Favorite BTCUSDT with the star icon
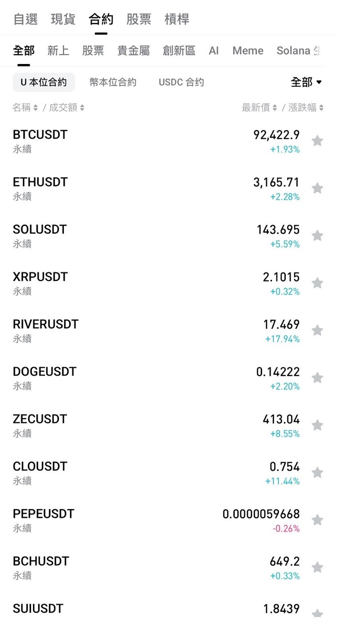This screenshot has width=338, height=644. pos(317,141)
